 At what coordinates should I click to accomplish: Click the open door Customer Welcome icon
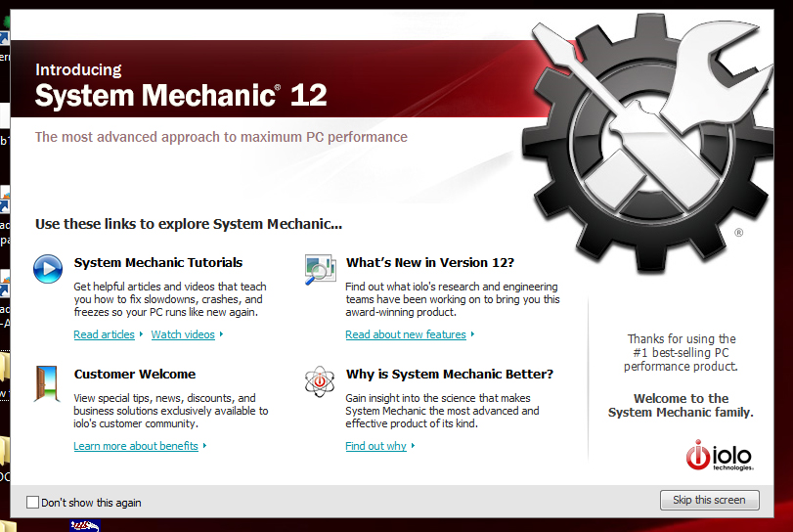(x=47, y=383)
